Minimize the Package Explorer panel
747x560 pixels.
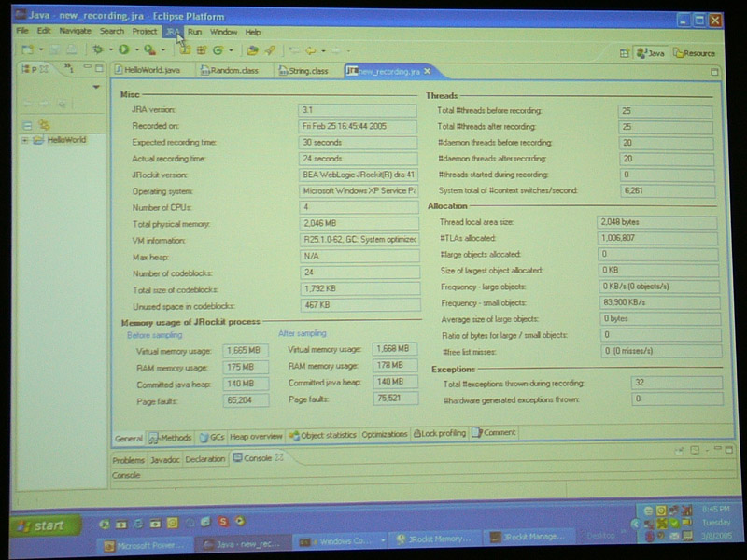[x=87, y=67]
